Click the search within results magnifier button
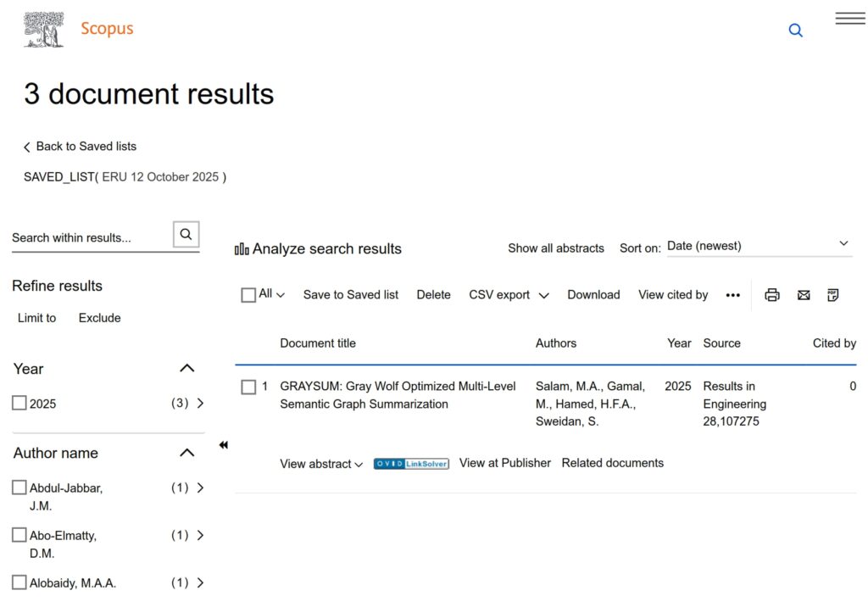This screenshot has width=868, height=613. coord(186,235)
